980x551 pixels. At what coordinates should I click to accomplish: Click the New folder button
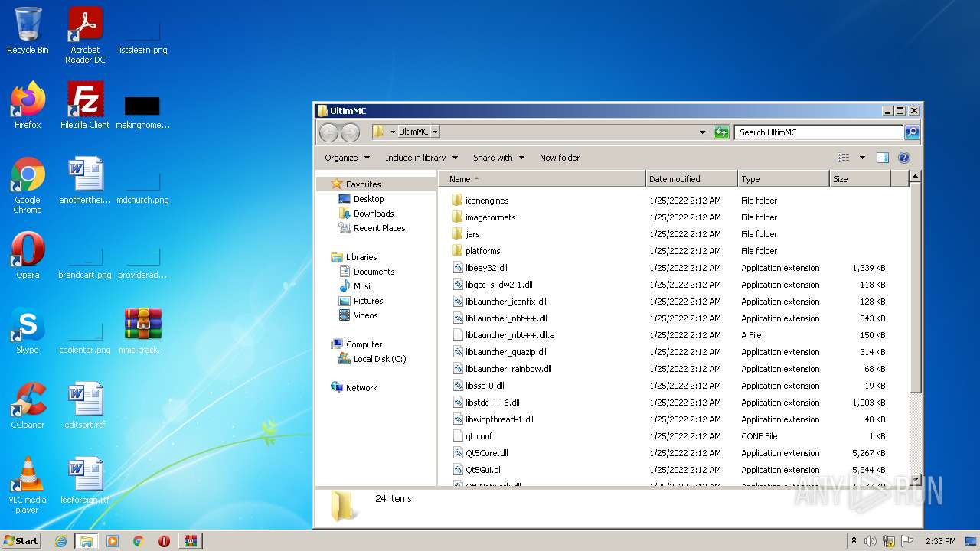pyautogui.click(x=560, y=158)
